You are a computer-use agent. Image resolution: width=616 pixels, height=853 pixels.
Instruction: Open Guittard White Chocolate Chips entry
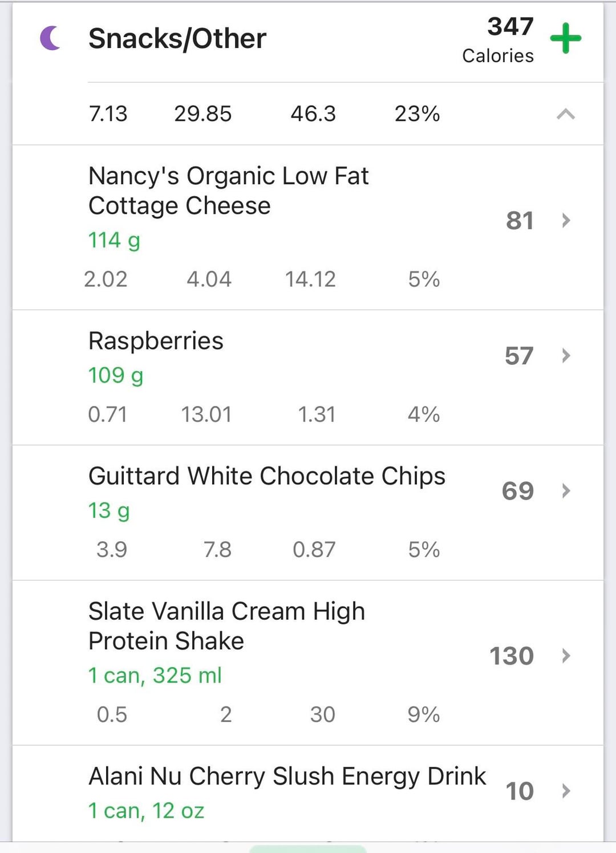pos(266,476)
